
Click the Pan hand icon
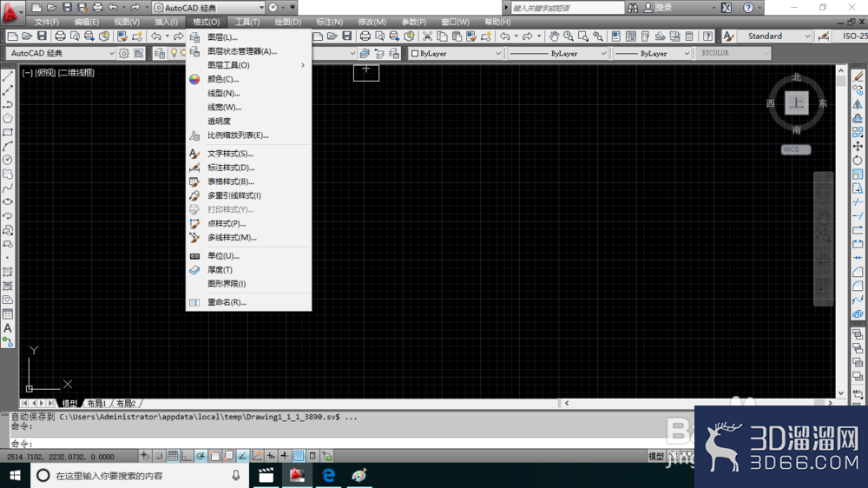554,36
